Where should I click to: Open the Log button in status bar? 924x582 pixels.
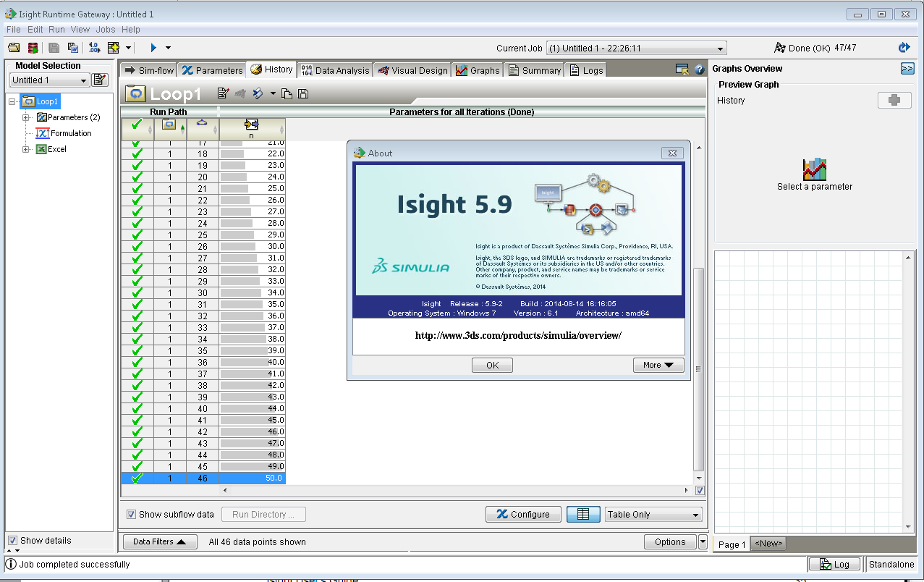(835, 564)
